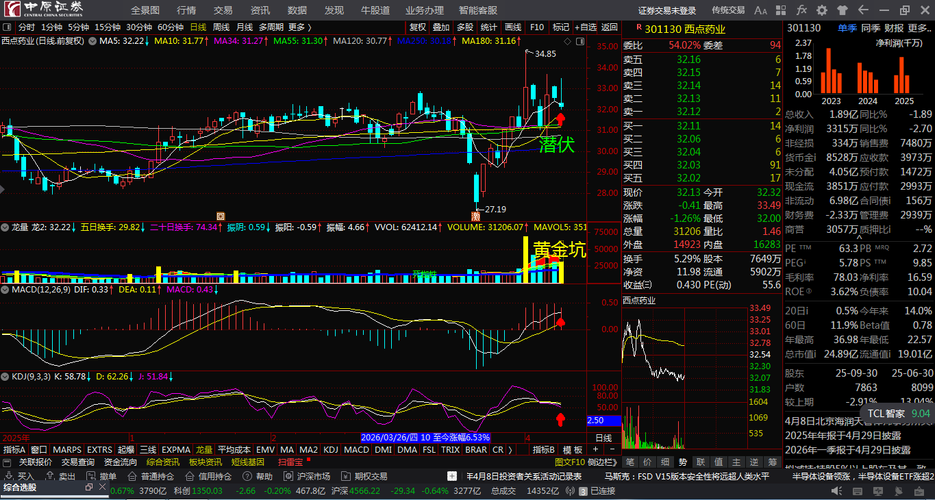
Task: Expand the 更多 period dropdown
Action: point(300,27)
